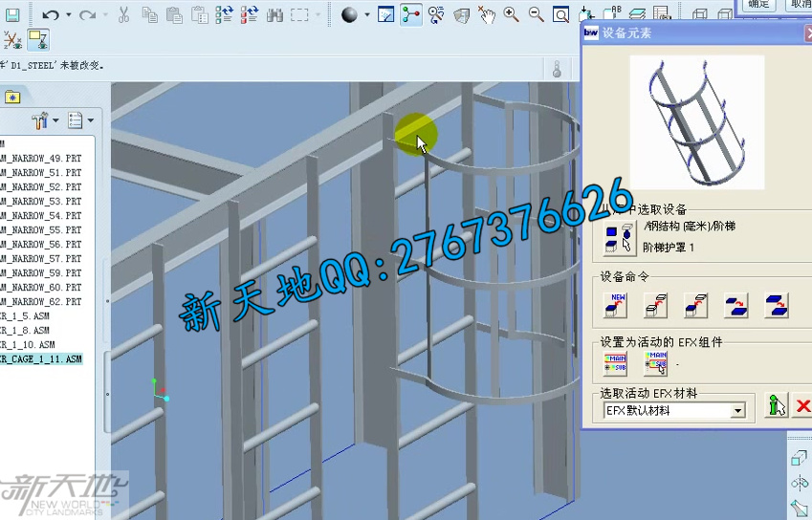Viewport: 812px width, 520px height.
Task: Click the second equipment command icon
Action: 655,305
